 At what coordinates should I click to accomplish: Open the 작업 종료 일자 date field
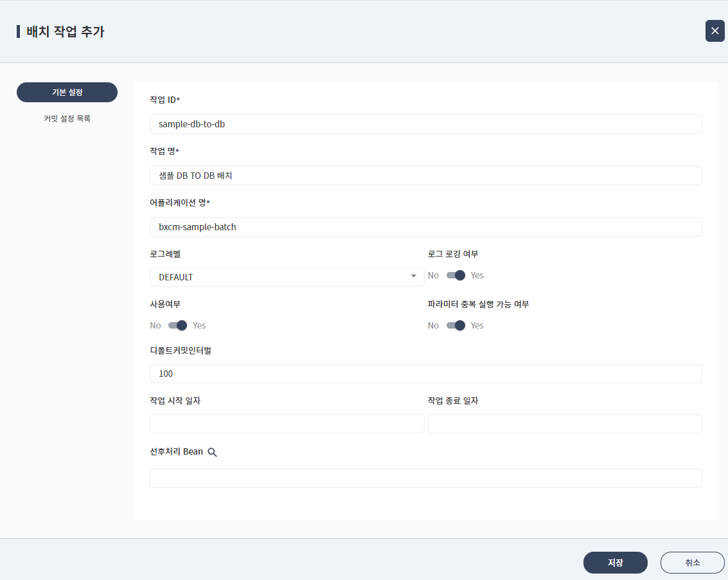[565, 424]
